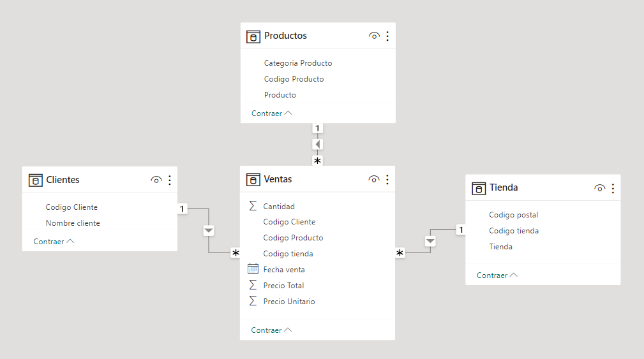Click the Productos-Ventas relationship direction arrow
644x359 pixels.
click(317, 144)
